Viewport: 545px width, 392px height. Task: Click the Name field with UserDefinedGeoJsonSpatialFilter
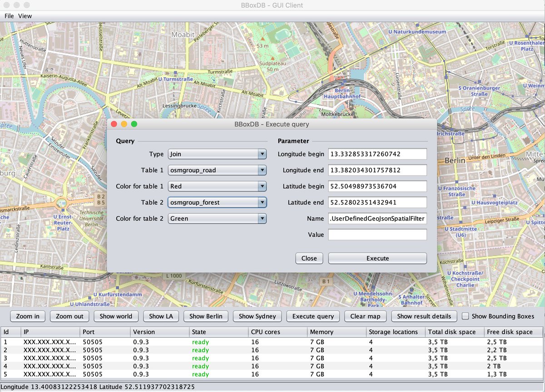377,219
